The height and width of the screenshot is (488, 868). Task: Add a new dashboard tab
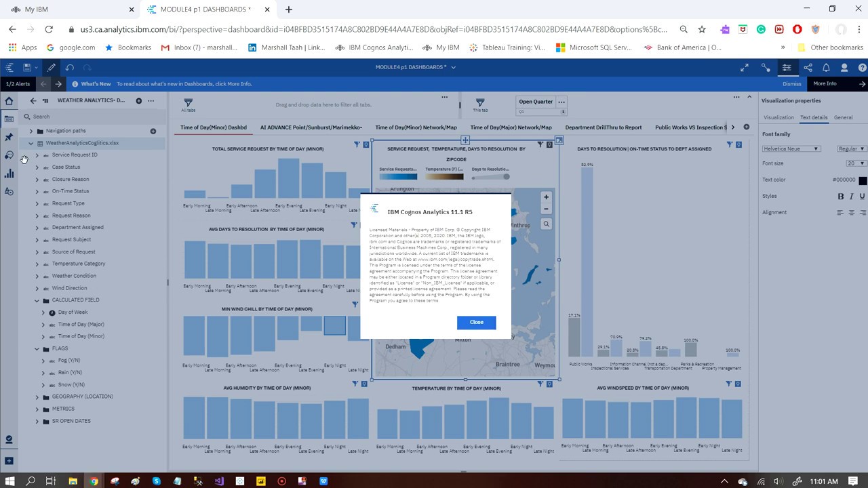(746, 127)
